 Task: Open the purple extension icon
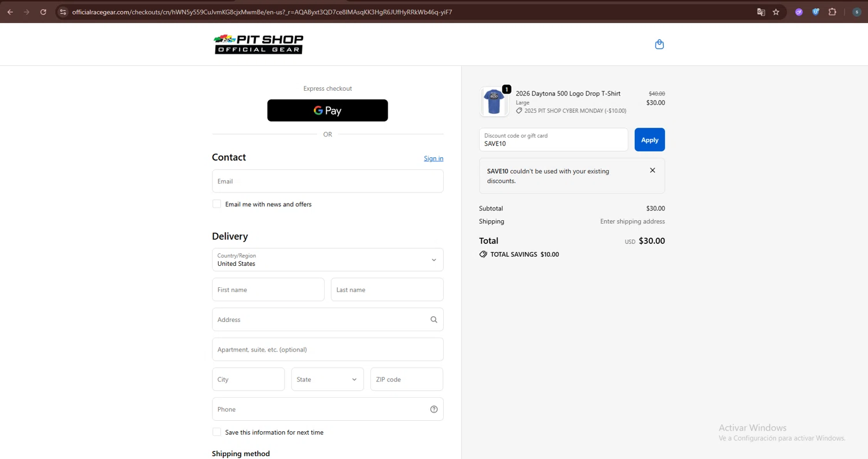pos(799,12)
